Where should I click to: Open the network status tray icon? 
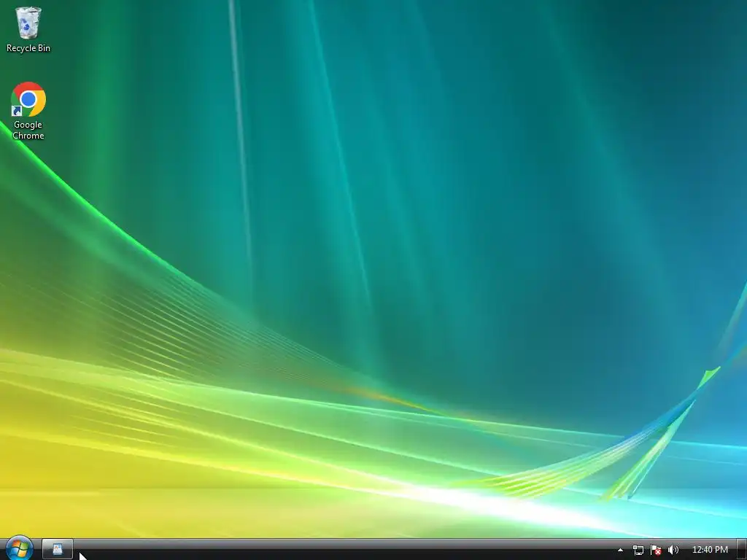pos(638,550)
